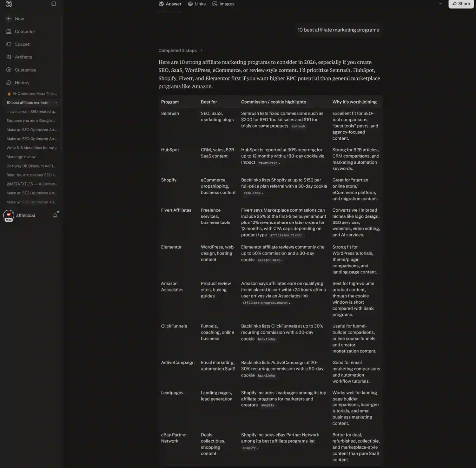The width and height of the screenshot is (476, 468).
Task: Switch to the Answer tab
Action: tap(170, 4)
